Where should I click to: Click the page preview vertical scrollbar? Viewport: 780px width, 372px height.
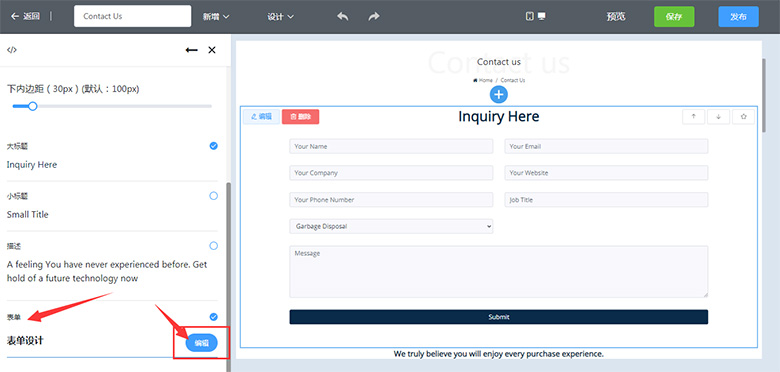(x=764, y=94)
